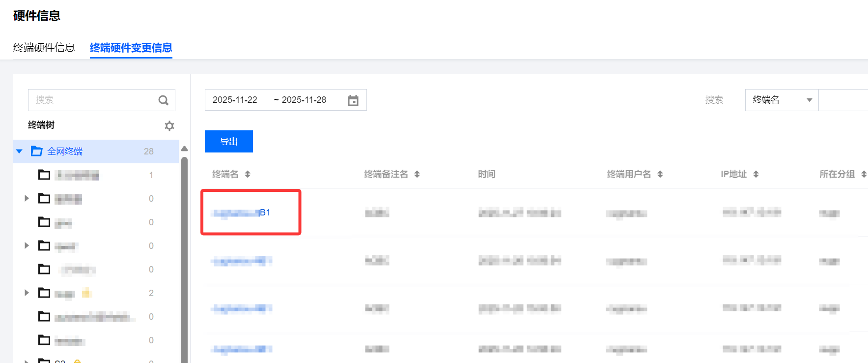
Task: Click the tree panel scroll-up arrow
Action: (x=185, y=149)
